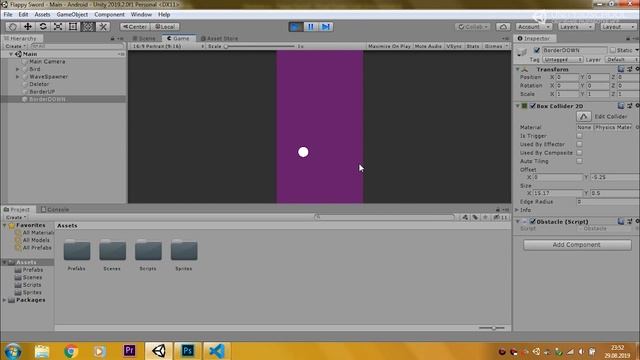This screenshot has width=640, height=360.
Task: Select the Rotate tool
Action: click(43, 27)
